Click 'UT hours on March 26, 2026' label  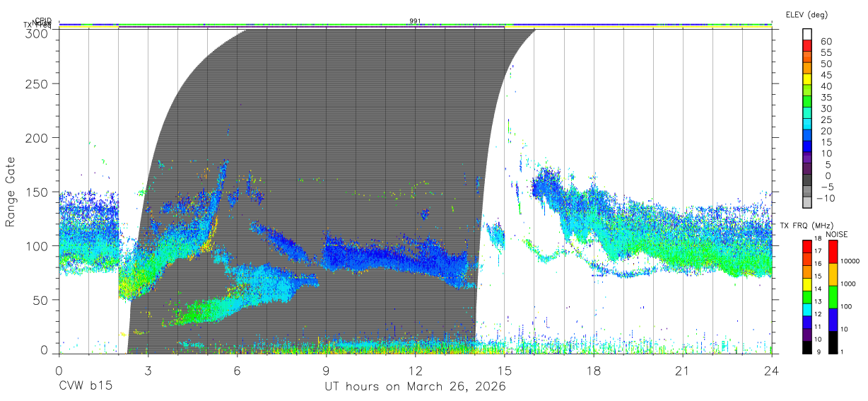415,388
